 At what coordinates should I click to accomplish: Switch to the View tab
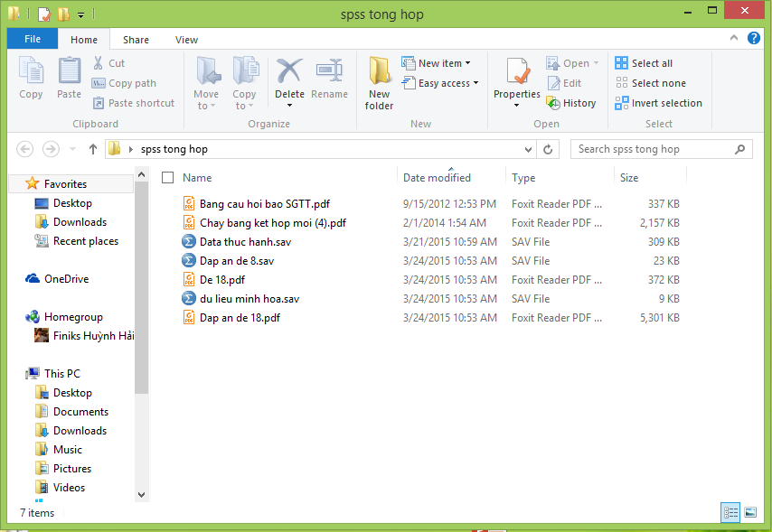[186, 40]
